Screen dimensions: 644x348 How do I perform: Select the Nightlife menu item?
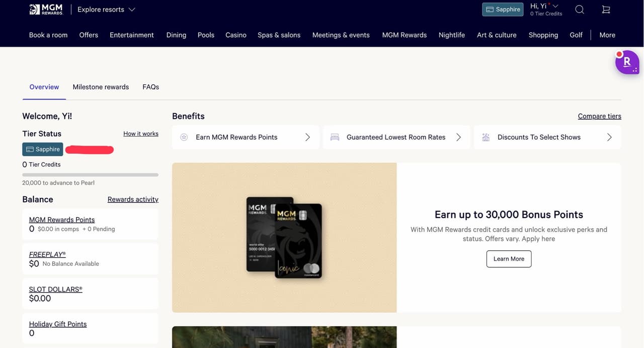tap(452, 35)
